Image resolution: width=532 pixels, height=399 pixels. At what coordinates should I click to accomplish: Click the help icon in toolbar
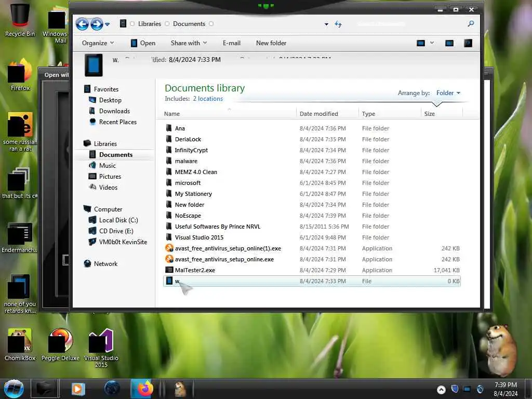coord(468,43)
